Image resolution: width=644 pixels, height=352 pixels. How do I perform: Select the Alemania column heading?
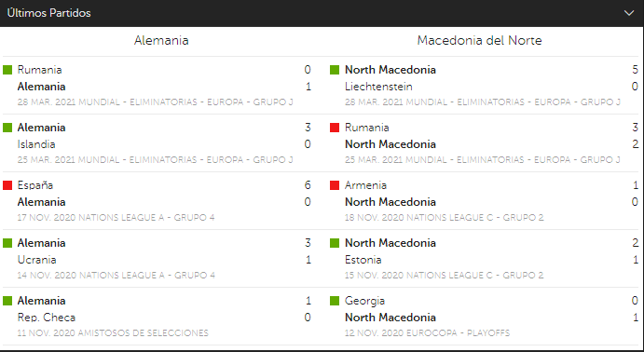coord(161,41)
